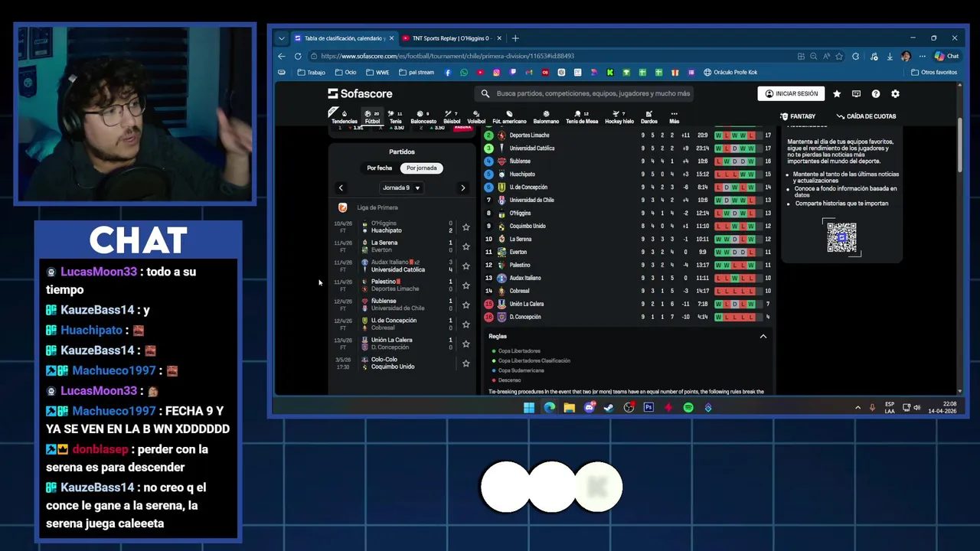The height and width of the screenshot is (551, 980).
Task: Open the pal stream bookmarks folder
Action: coord(416,73)
